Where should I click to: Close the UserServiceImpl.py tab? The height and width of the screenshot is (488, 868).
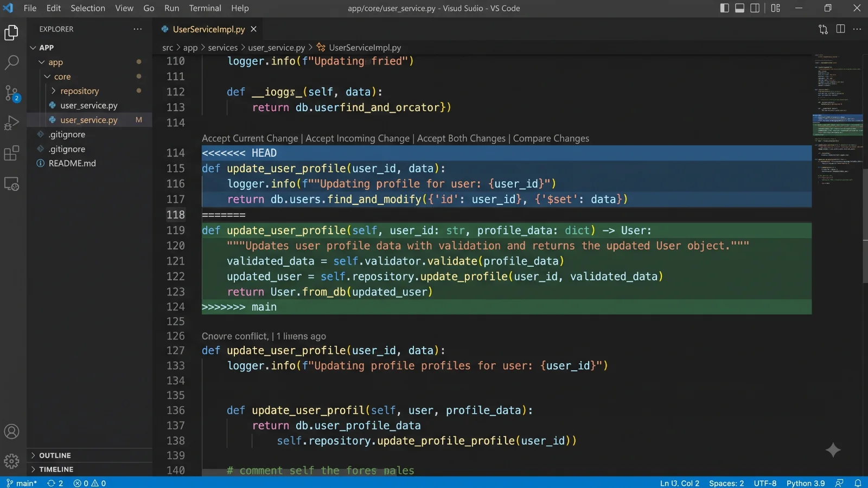(253, 29)
